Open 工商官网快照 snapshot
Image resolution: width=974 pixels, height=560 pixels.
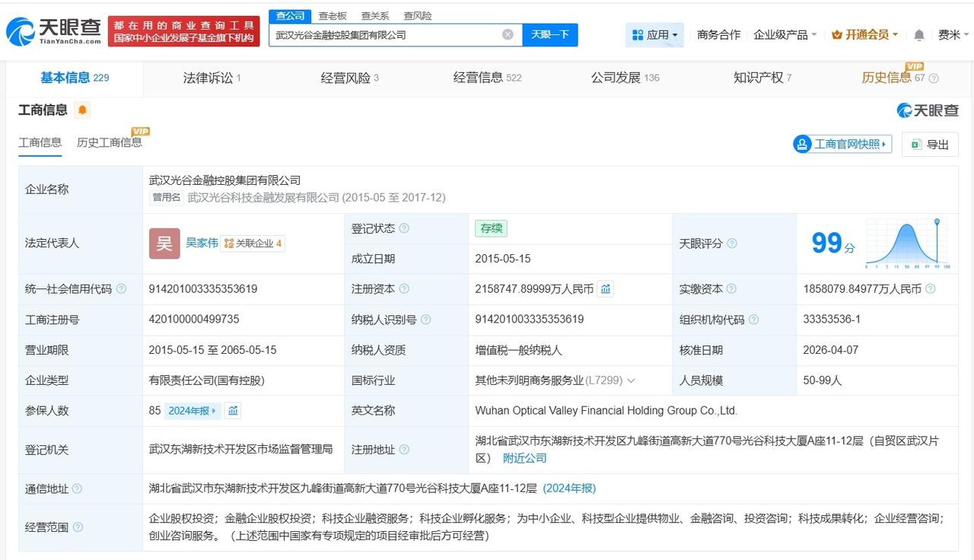click(x=842, y=144)
